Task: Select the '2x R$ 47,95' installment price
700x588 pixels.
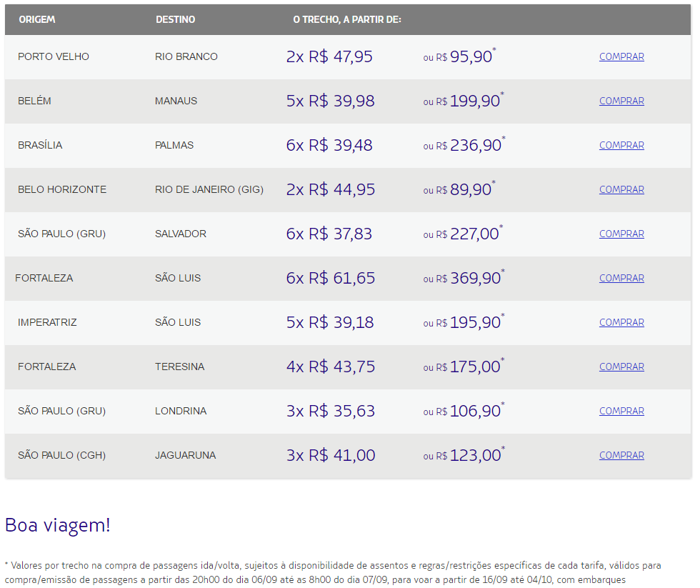Action: [x=329, y=56]
